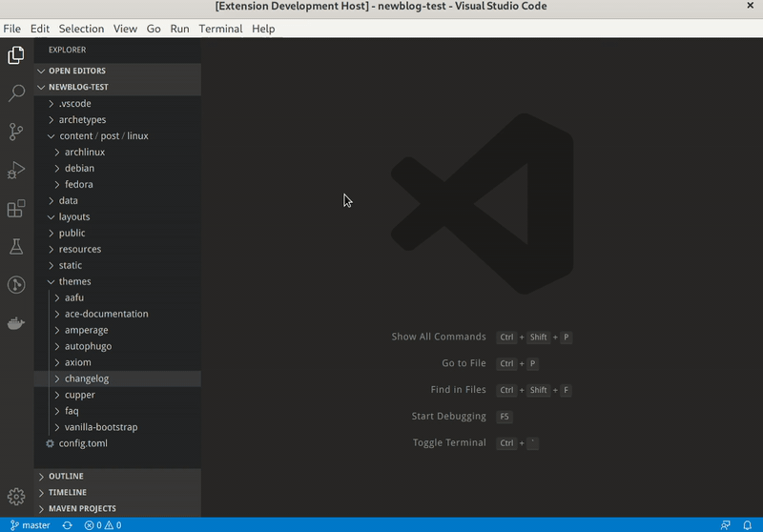Expand the vanilla-bootstrap theme folder
763x532 pixels.
117,427
